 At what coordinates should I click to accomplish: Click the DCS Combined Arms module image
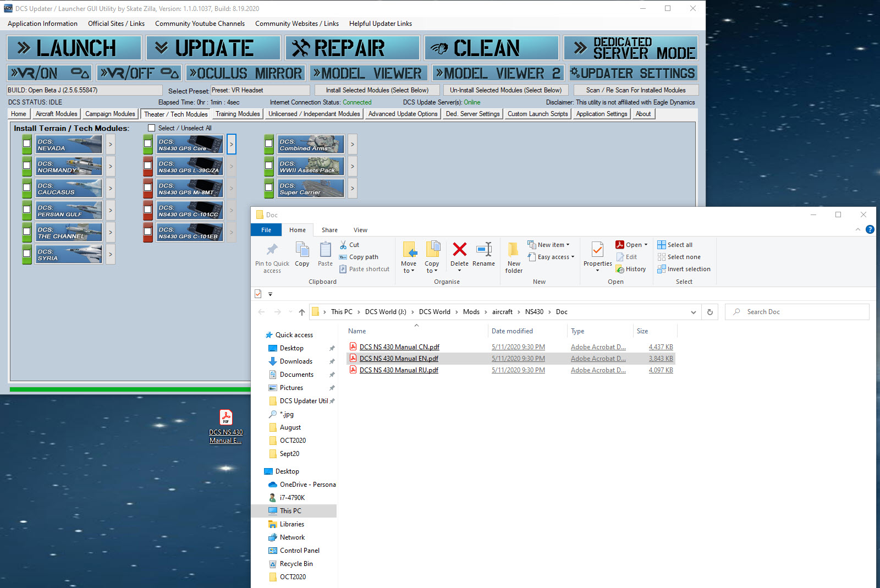click(311, 144)
